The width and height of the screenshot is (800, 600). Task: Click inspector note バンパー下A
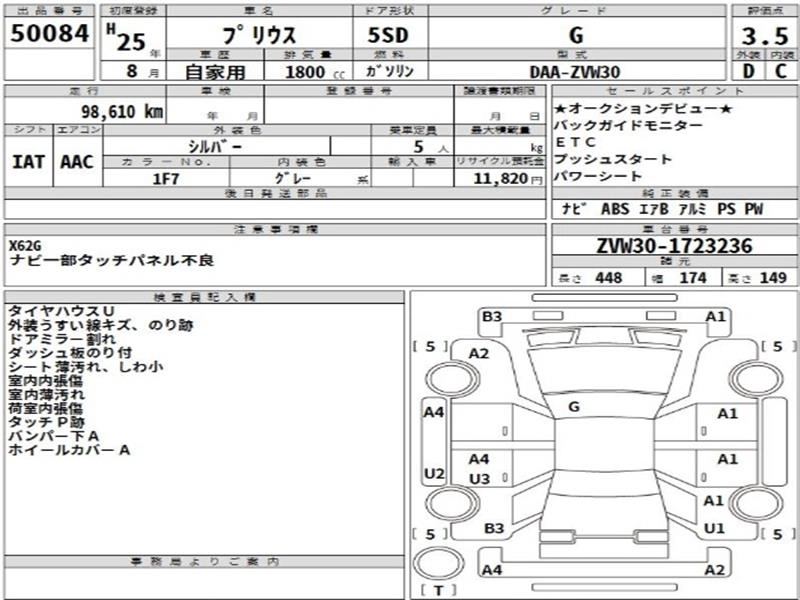54,436
